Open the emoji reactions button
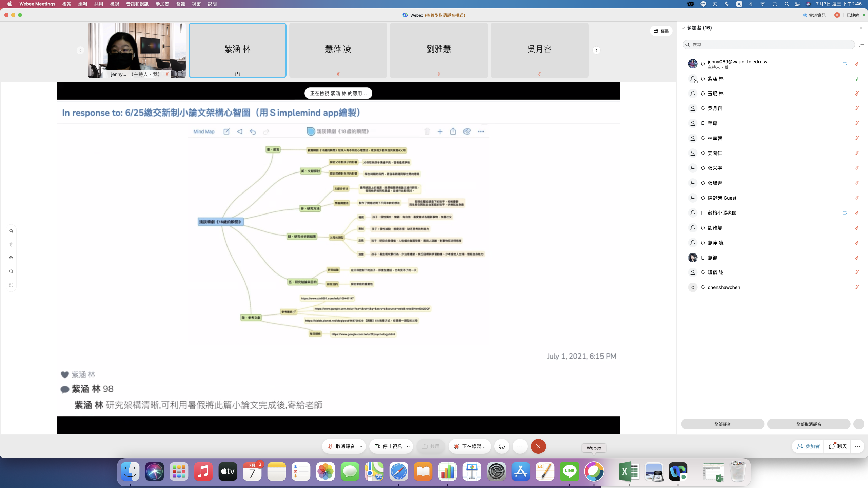868x488 pixels. (502, 446)
